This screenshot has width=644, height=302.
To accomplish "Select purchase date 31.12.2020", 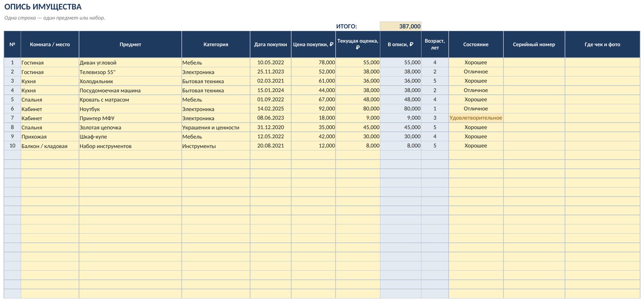I will [x=271, y=128].
